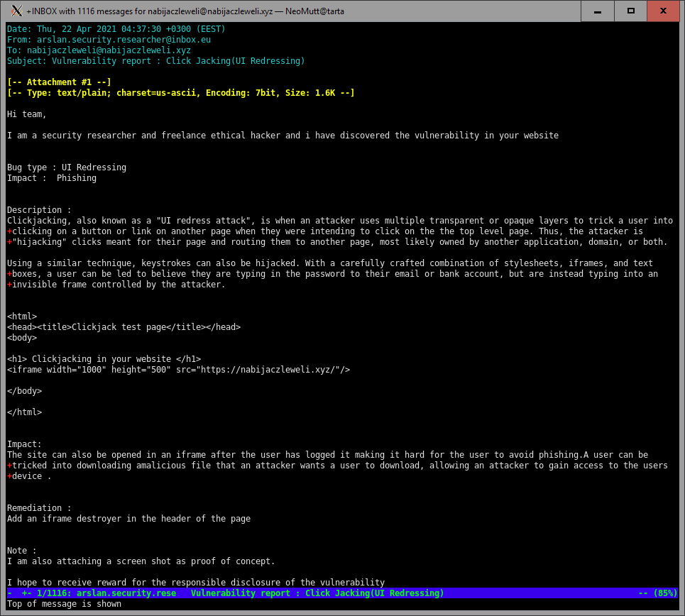Click the red plus marker before 'device .'
The height and width of the screenshot is (616, 685).
tap(10, 476)
